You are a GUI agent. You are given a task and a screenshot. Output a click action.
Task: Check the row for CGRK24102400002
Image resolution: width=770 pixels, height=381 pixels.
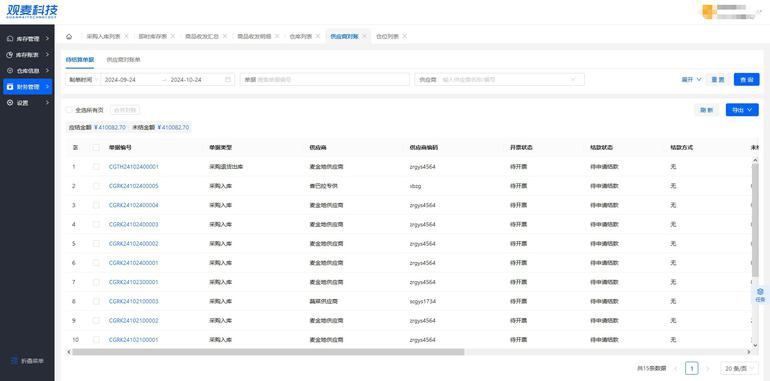[96, 244]
